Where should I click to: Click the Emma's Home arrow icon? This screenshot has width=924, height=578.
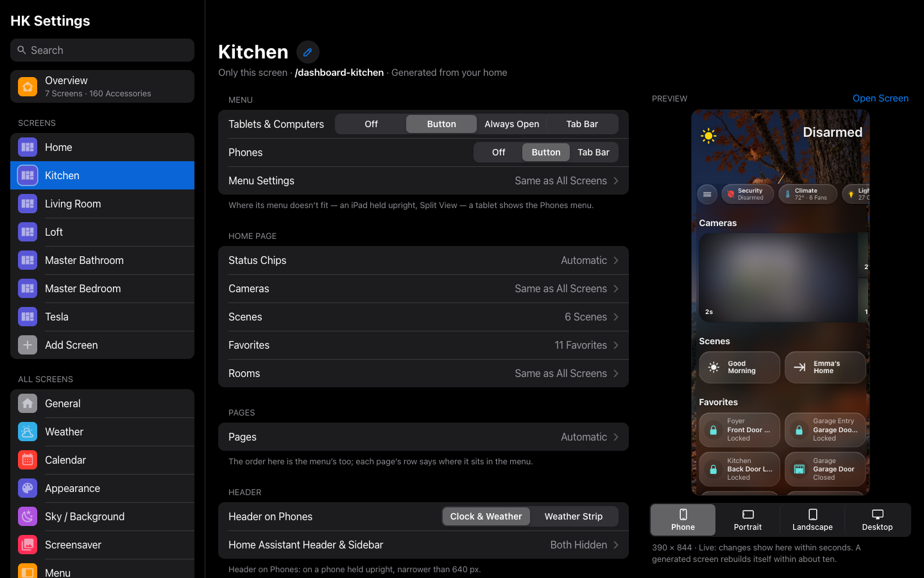tap(800, 367)
